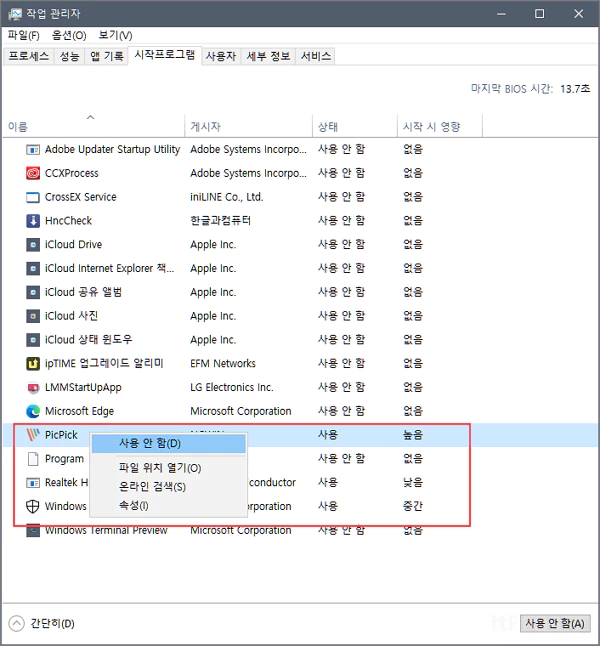Click the Adobe Updater Startup Utility icon
This screenshot has height=646, width=600.
(x=33, y=150)
